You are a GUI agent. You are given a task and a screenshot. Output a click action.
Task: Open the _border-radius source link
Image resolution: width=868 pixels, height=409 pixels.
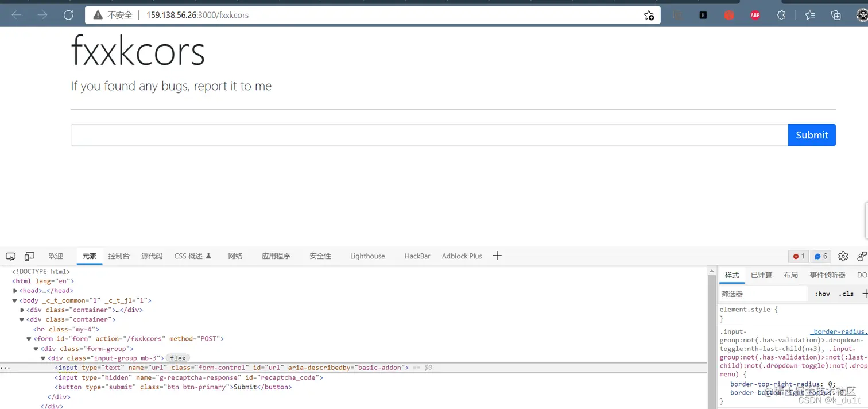coord(839,331)
